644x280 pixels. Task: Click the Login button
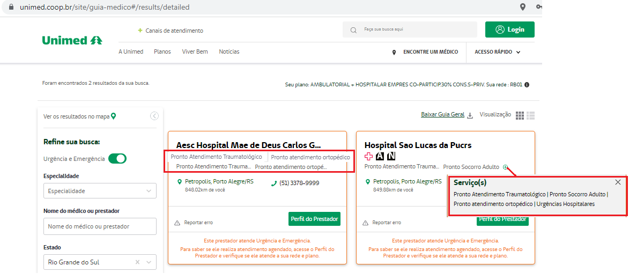click(x=510, y=30)
